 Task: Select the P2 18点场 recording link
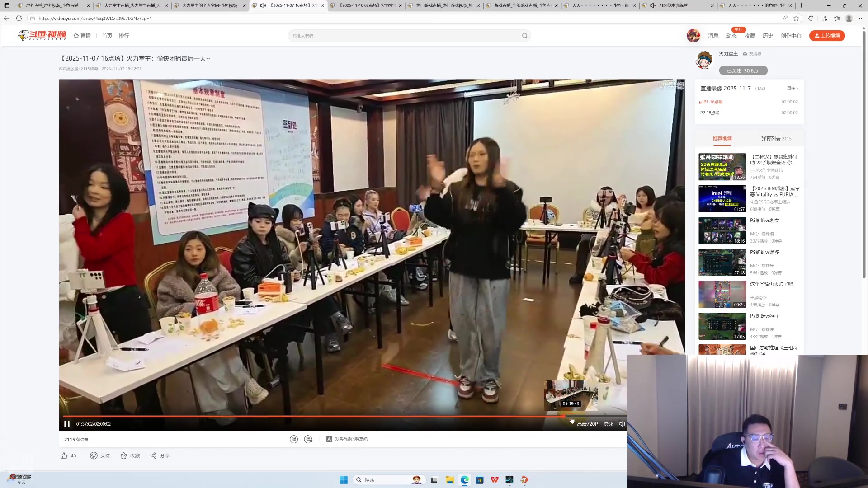[710, 113]
